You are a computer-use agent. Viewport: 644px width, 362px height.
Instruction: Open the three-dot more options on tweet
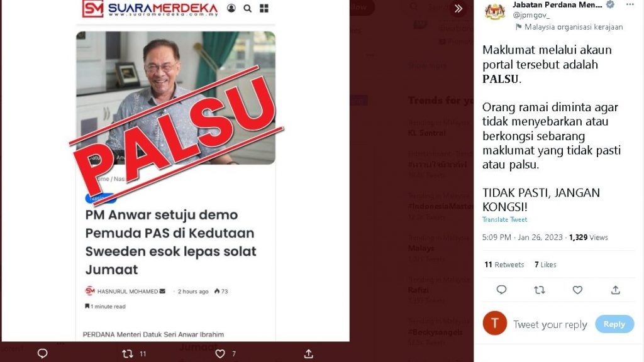pyautogui.click(x=630, y=4)
